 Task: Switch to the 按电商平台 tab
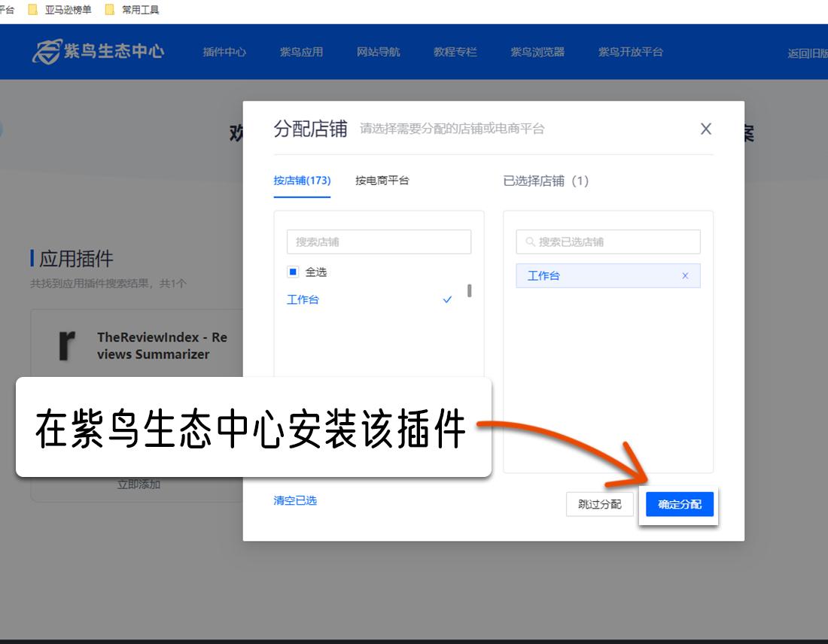381,181
